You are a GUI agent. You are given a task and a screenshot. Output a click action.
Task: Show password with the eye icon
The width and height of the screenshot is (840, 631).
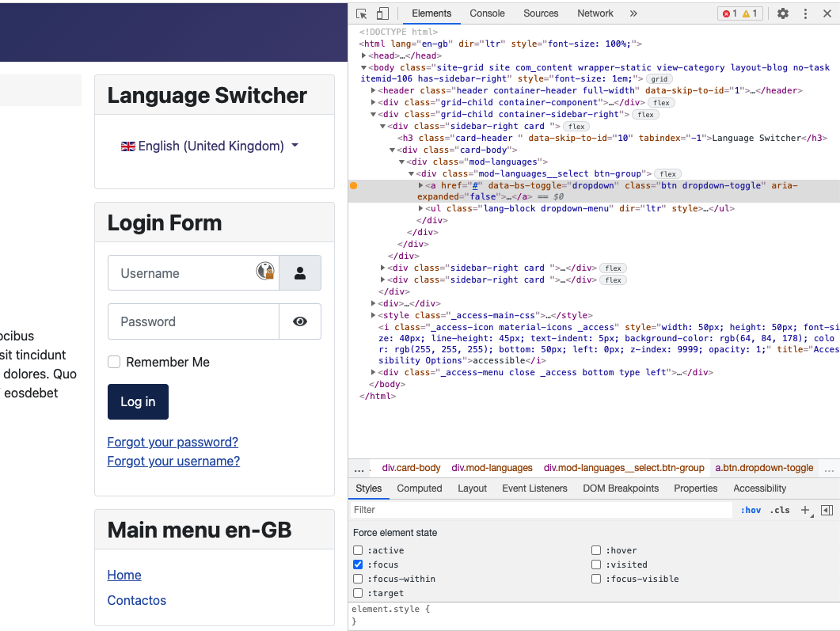pyautogui.click(x=300, y=321)
